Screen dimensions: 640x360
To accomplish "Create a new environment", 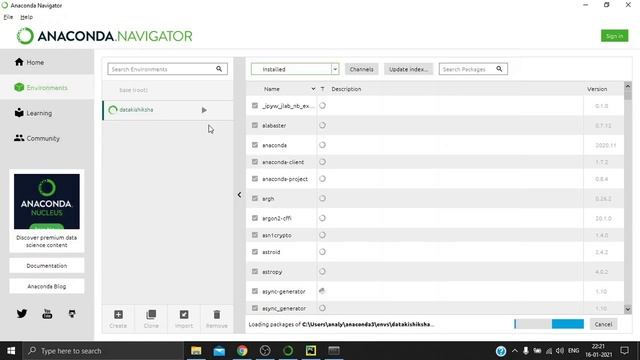I will pos(118,319).
